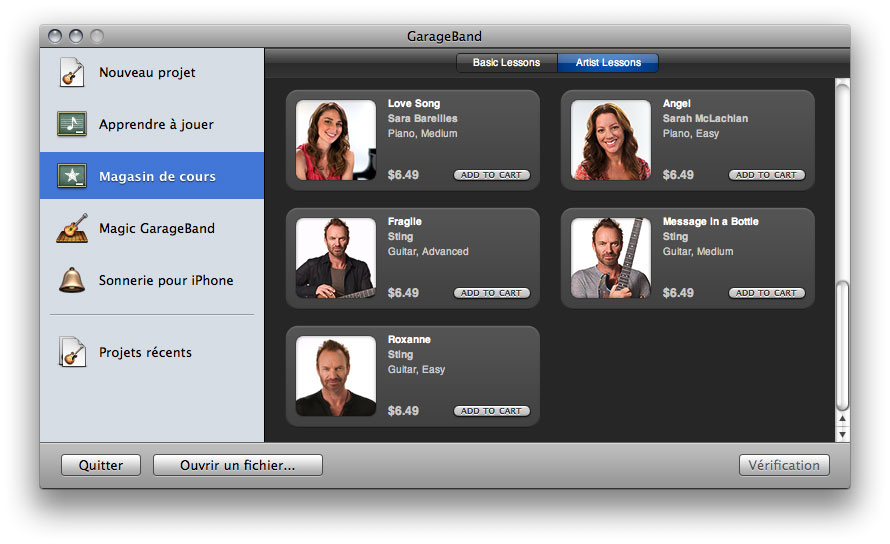This screenshot has height=544, width=890.
Task: Click the Guitar, Medium label
Action: [698, 251]
